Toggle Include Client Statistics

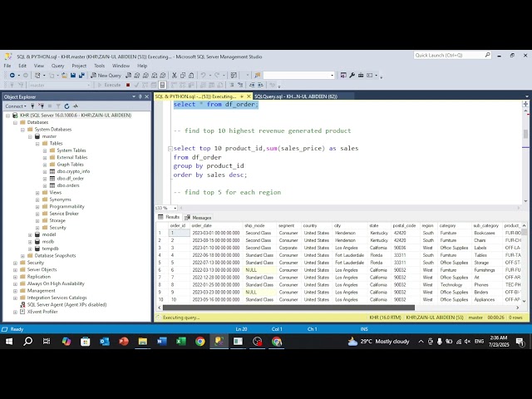click(x=191, y=85)
